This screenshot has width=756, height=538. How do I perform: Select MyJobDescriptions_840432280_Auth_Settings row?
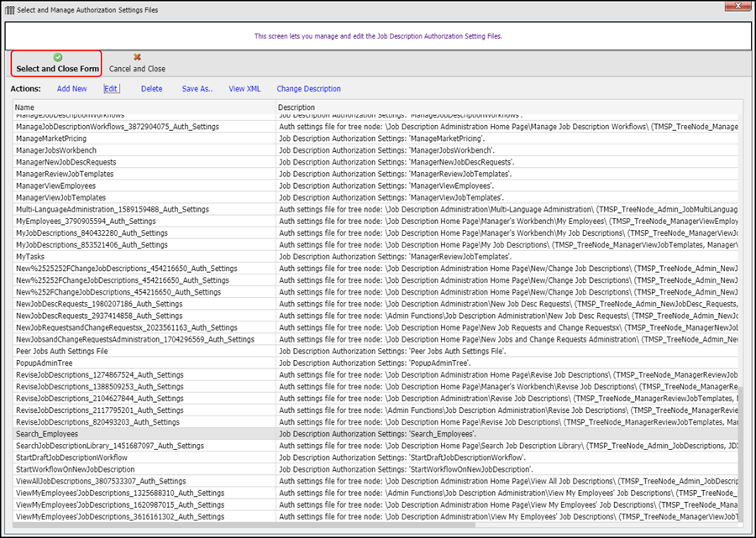pyautogui.click(x=375, y=233)
